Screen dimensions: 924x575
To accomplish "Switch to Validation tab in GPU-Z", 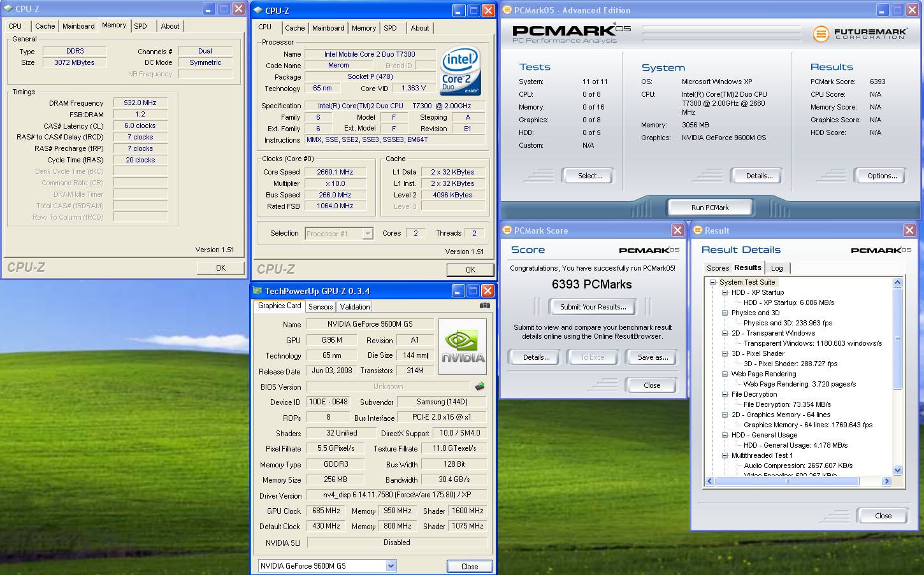I will tap(355, 307).
